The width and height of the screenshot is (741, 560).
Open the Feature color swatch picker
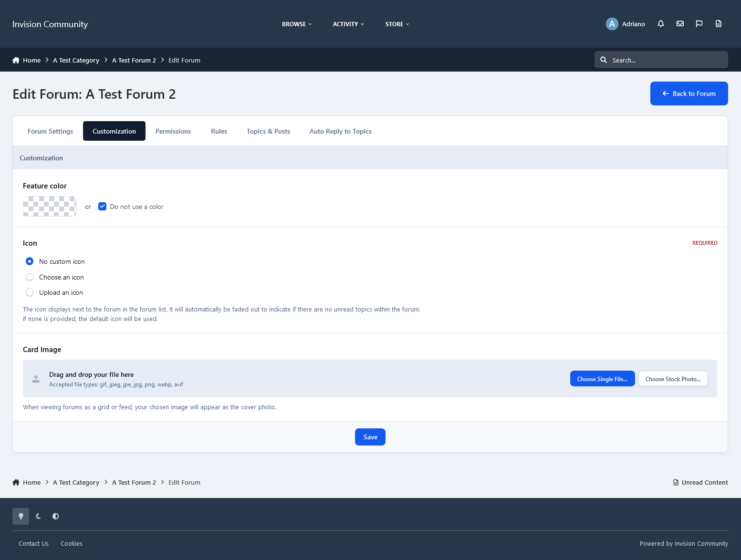tap(50, 207)
